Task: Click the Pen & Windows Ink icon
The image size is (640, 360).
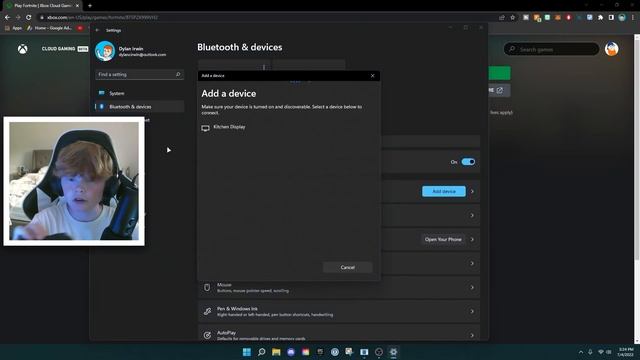Action: point(207,311)
